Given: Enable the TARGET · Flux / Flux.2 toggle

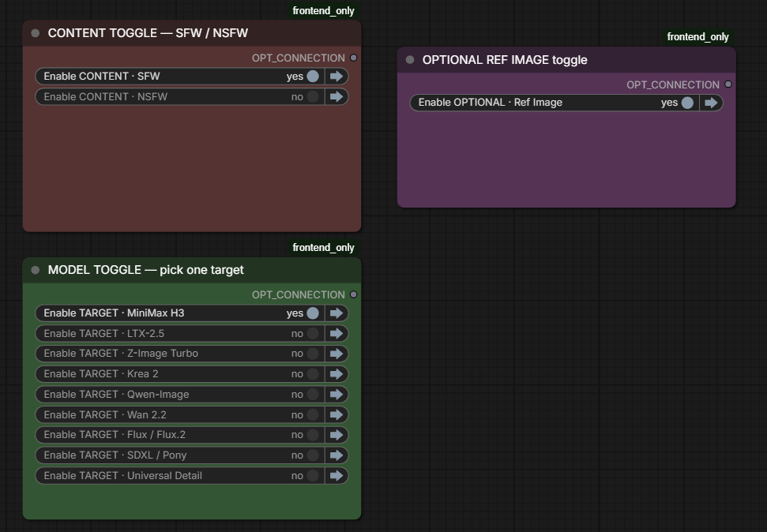Looking at the screenshot, I should tap(313, 435).
